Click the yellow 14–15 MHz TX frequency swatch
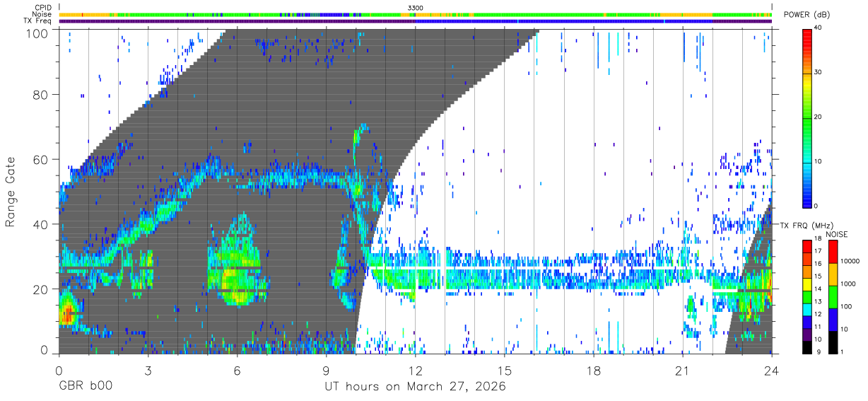This screenshot has width=868, height=401. coord(807,284)
